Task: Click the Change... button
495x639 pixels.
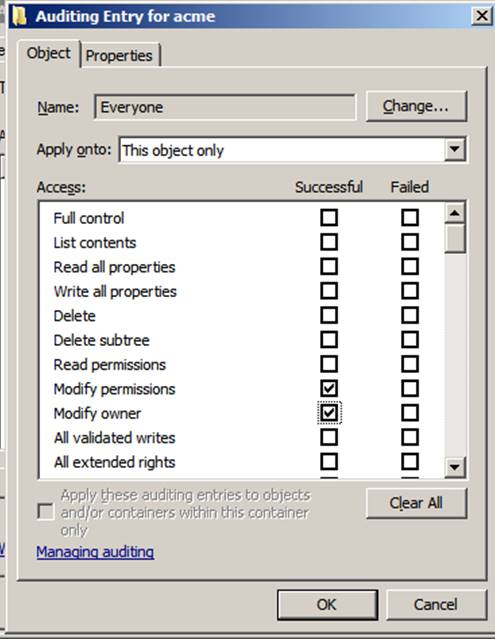Action: coord(416,106)
